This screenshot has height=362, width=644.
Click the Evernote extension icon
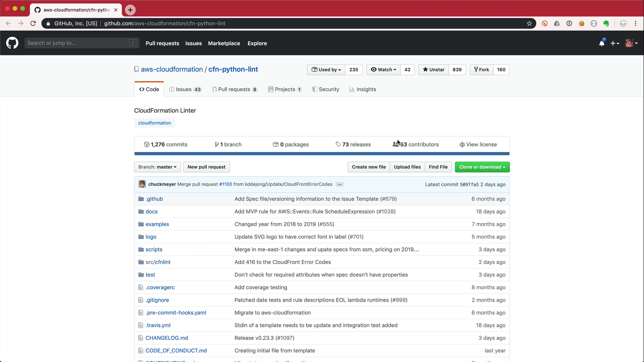(x=606, y=23)
